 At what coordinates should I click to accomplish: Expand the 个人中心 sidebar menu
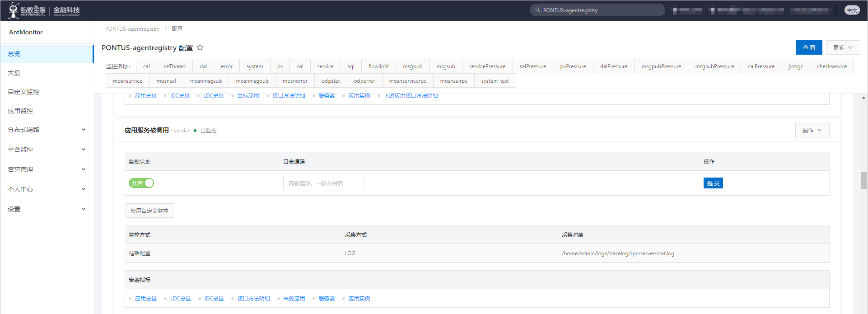pyautogui.click(x=47, y=189)
